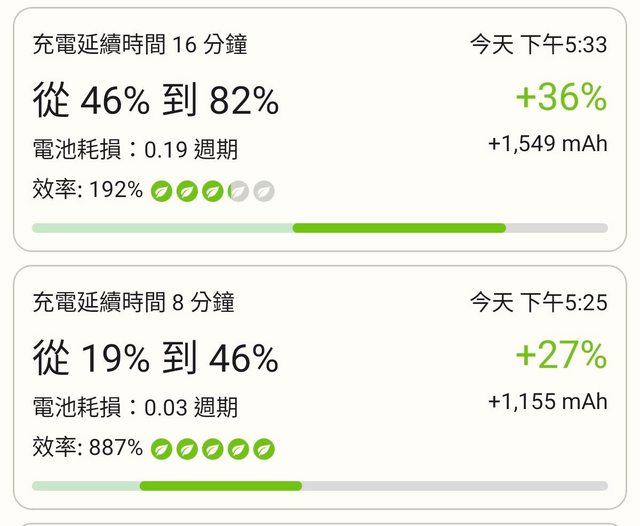Tap the +27% charge gain value
The height and width of the screenshot is (526, 640).
561,355
